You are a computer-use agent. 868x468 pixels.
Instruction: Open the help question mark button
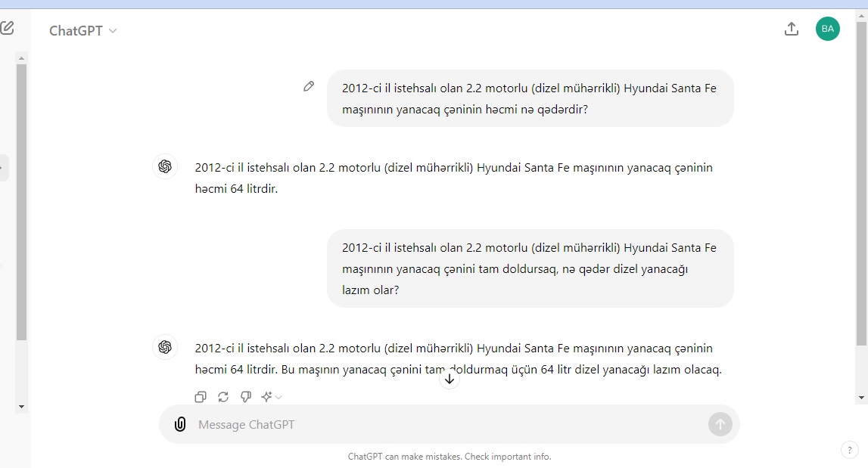pyautogui.click(x=850, y=451)
